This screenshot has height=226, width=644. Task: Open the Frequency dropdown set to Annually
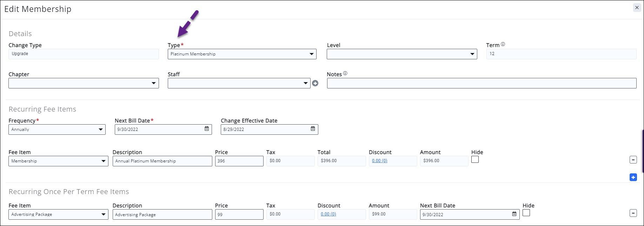coord(57,129)
